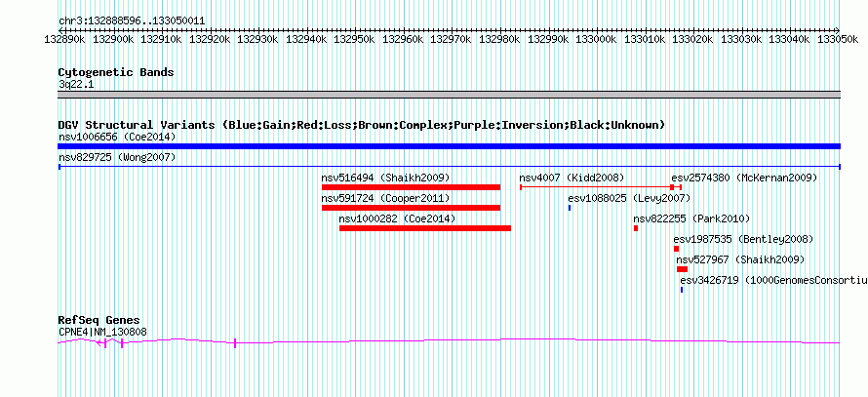Open the esv3426719 1000GenomesConsortium label
Screen dimensions: 868x397
click(774, 280)
